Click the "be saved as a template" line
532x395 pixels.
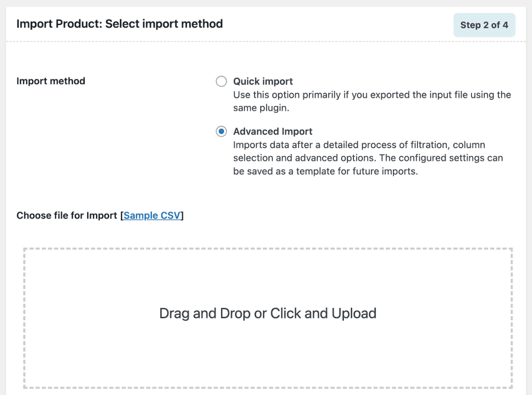(325, 171)
